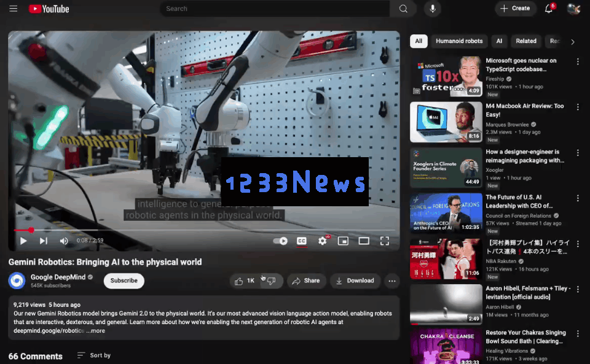Open Aaron Hibell levitation video title
This screenshot has height=364, width=590.
(528, 293)
